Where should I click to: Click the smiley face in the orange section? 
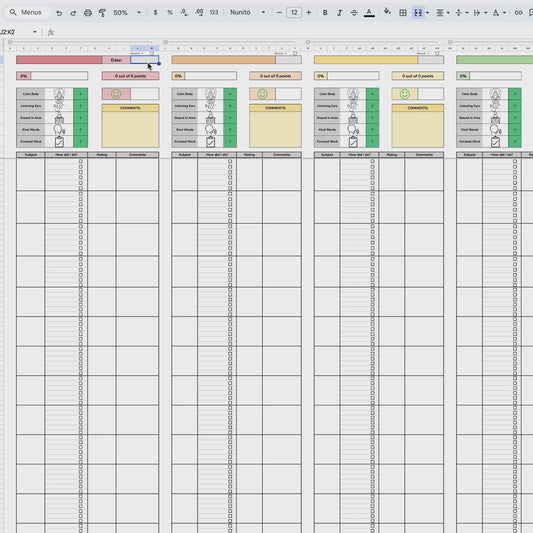[262, 94]
